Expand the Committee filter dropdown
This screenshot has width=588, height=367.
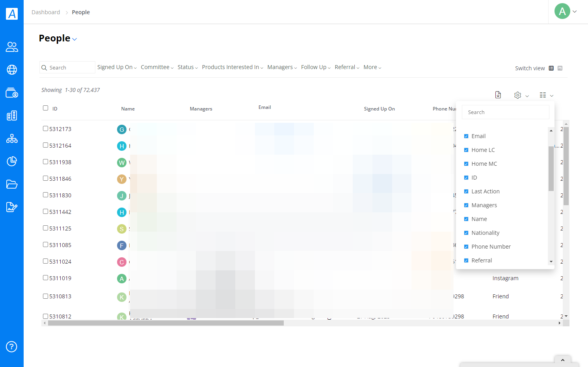(x=157, y=67)
